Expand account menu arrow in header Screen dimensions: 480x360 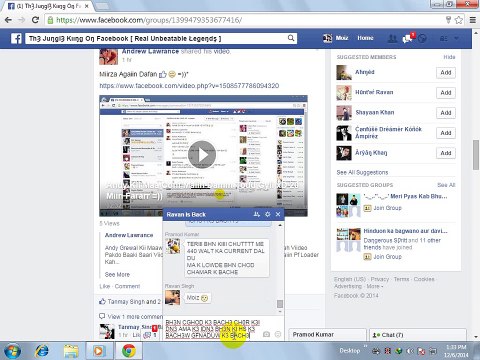tap(456, 39)
